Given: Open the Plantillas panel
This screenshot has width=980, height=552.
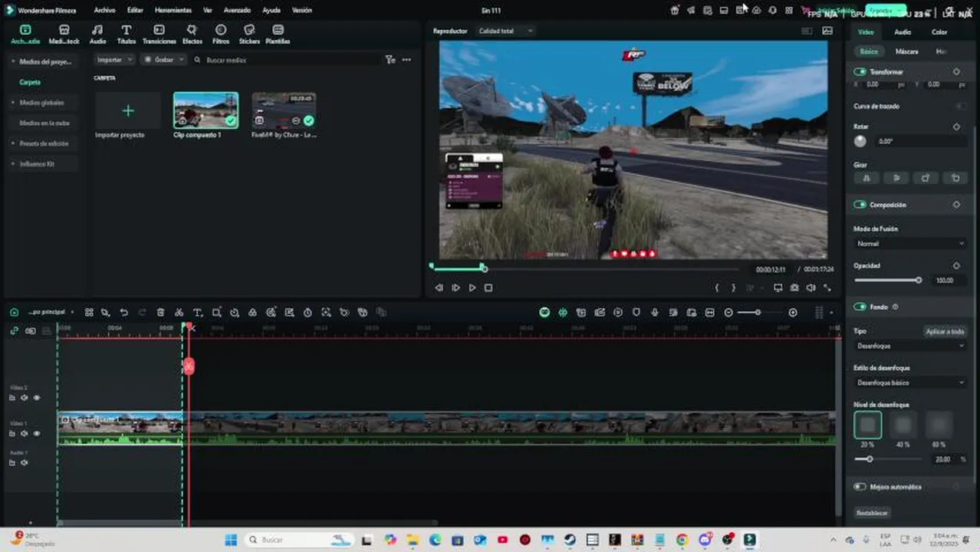Looking at the screenshot, I should (x=278, y=34).
